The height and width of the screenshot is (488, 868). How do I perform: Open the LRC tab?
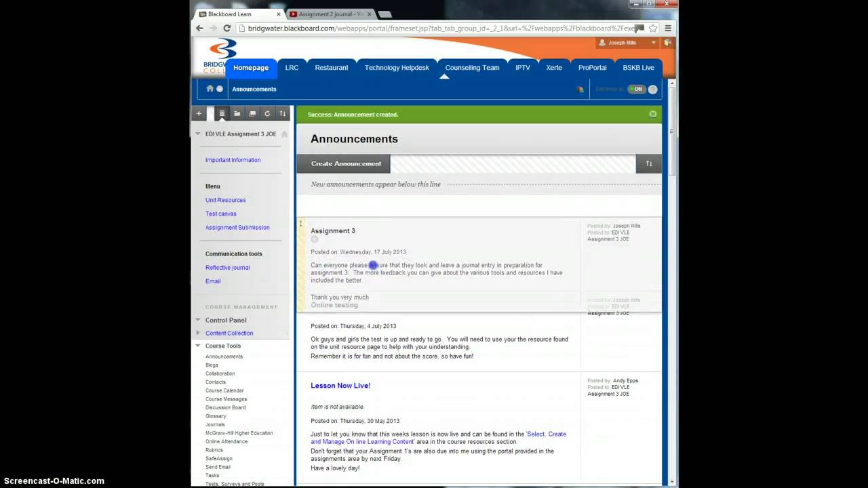click(x=292, y=68)
